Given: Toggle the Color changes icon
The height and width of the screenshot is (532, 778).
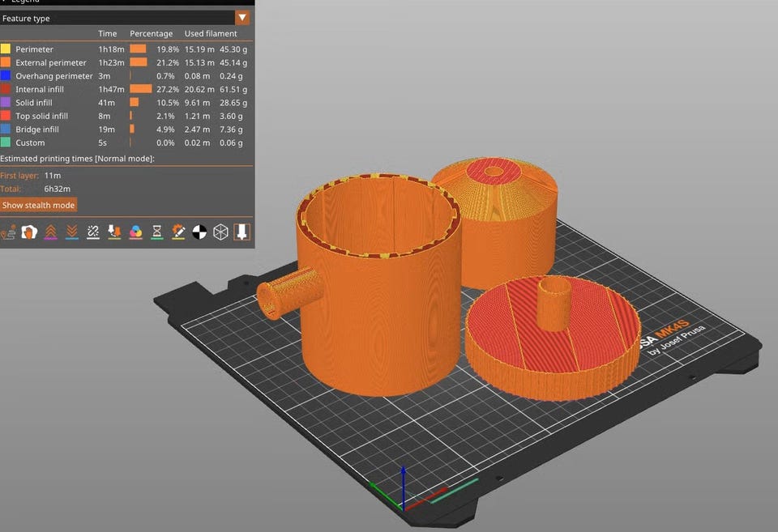Looking at the screenshot, I should 135,232.
